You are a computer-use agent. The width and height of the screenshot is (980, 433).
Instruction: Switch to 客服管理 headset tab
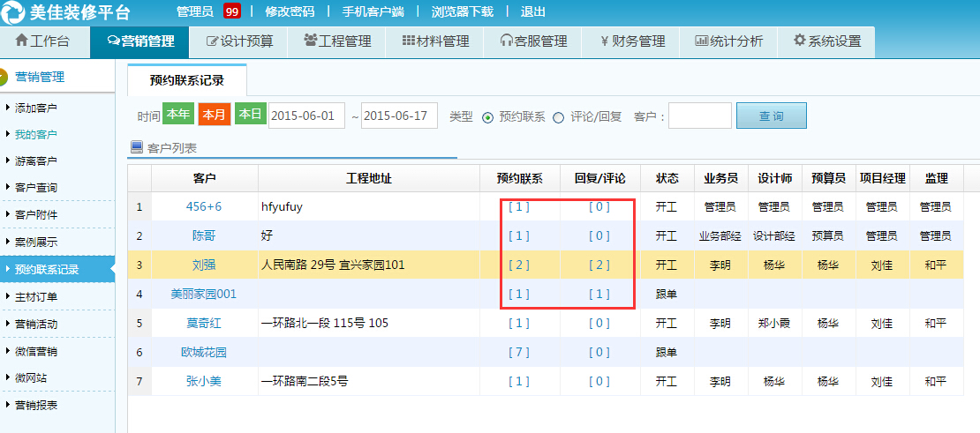click(533, 41)
